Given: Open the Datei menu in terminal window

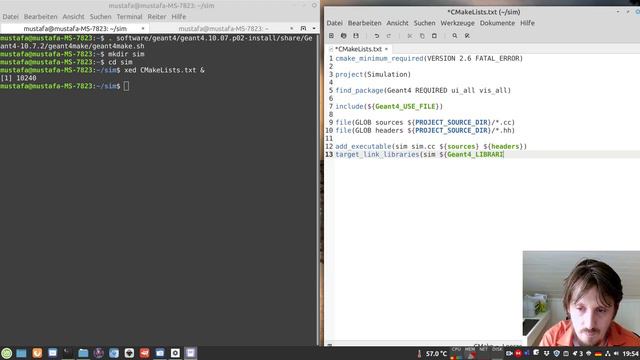Looking at the screenshot, I should [x=11, y=17].
